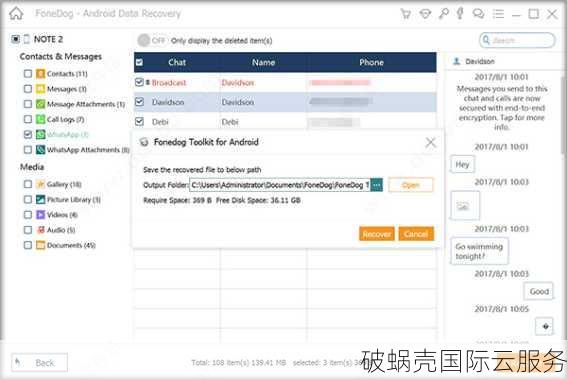Image resolution: width=567 pixels, height=380 pixels.
Task: Click the Back button
Action: click(x=39, y=363)
